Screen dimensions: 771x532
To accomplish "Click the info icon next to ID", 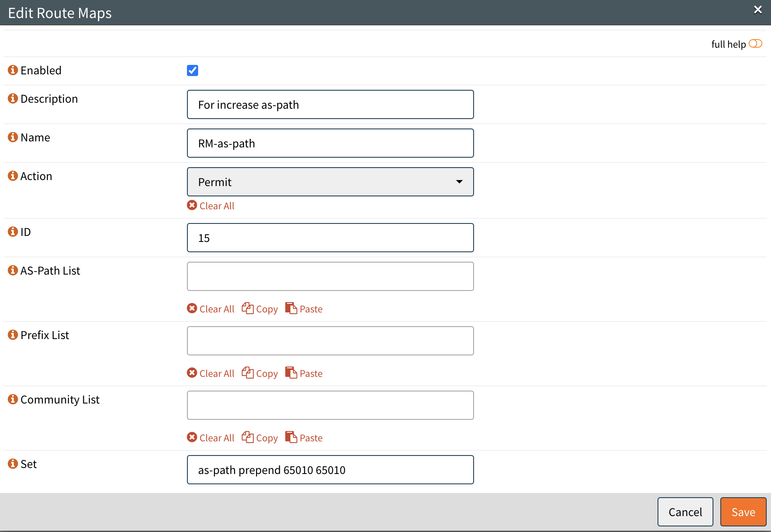I will point(13,232).
